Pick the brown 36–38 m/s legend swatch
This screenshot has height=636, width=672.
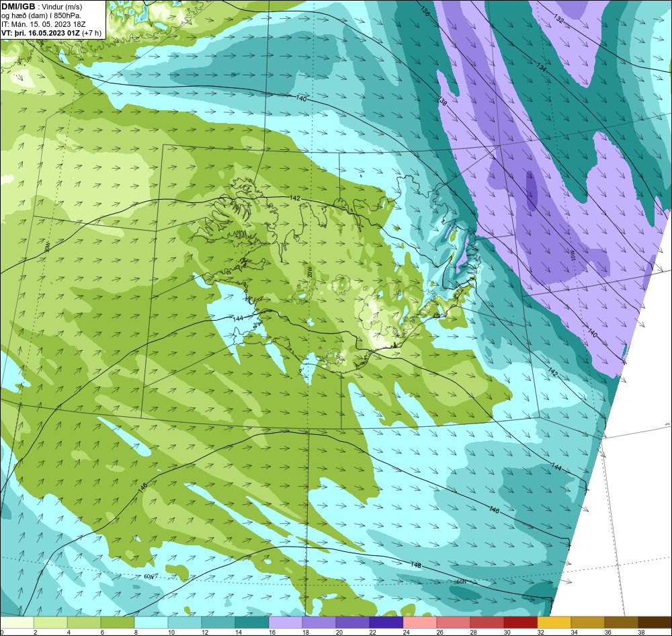pyautogui.click(x=621, y=623)
